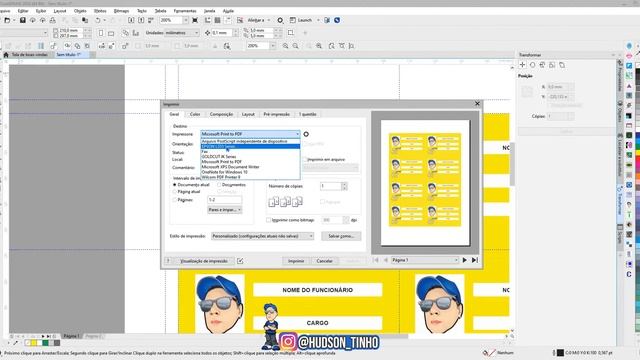Switch to Pré-impressão tab
This screenshot has width=640, height=360.
(x=276, y=114)
